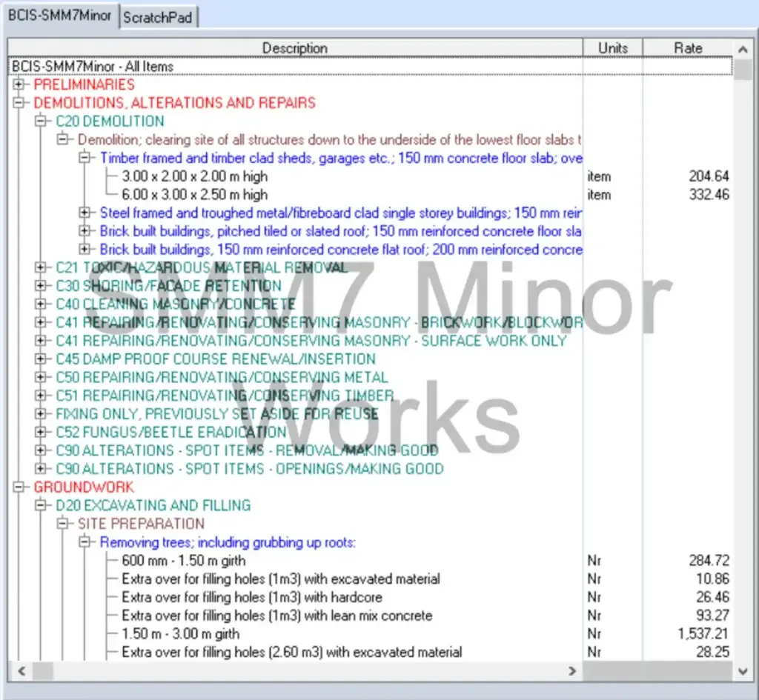
Task: Expand C51 REPAIRING/RENOVATING/CONSERVING TIMBER
Action: [41, 396]
